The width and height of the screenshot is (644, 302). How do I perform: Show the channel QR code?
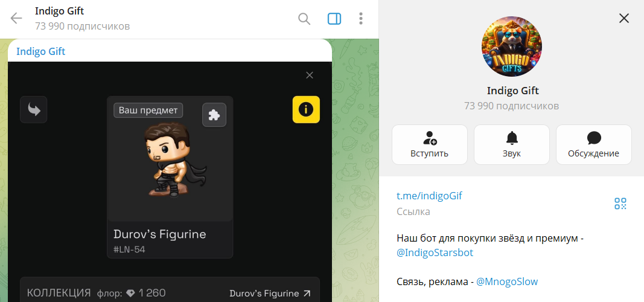pyautogui.click(x=620, y=204)
